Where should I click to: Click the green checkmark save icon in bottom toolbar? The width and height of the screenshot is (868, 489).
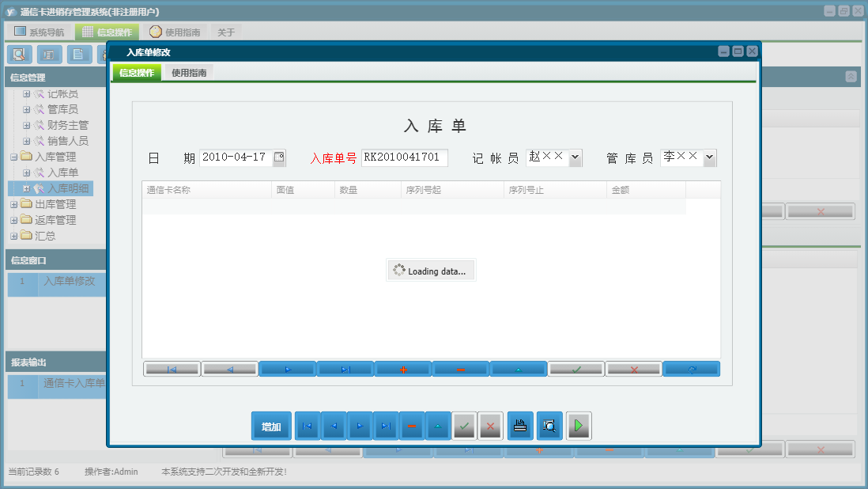pos(465,426)
